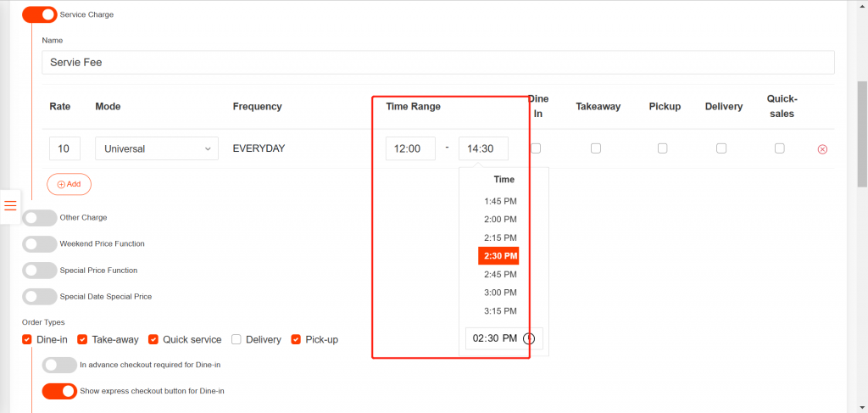This screenshot has height=413, width=868.
Task: Check the Delivery order type
Action: click(236, 339)
